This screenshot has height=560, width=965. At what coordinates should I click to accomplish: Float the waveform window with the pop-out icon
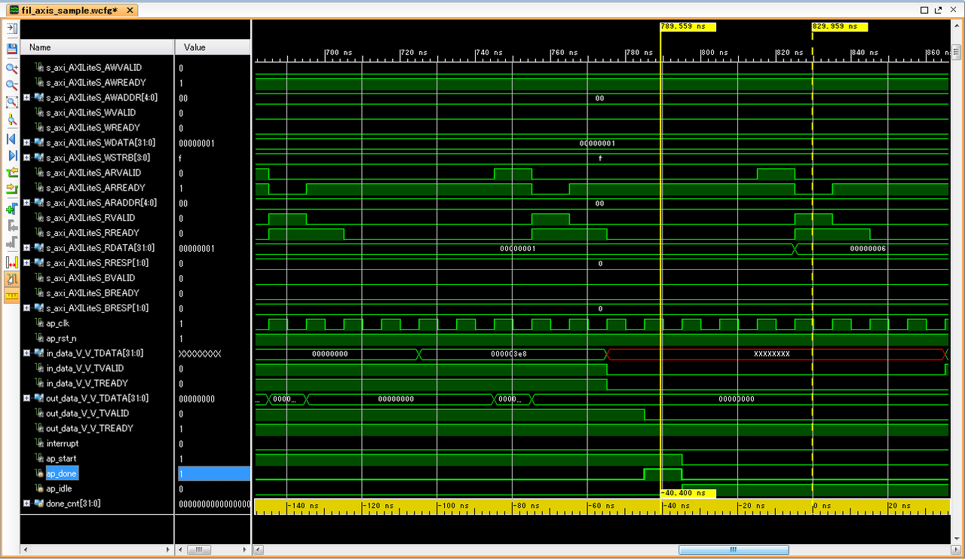click(939, 10)
